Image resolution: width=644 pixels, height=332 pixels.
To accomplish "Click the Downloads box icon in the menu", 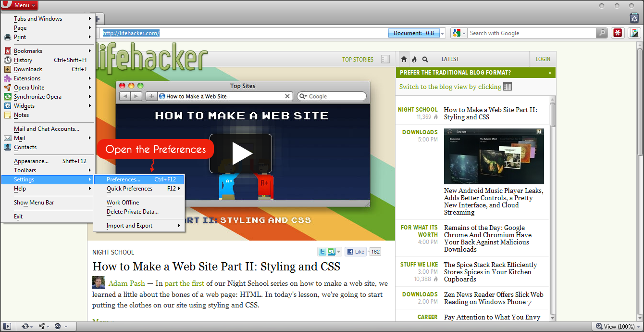I will pos(8,69).
